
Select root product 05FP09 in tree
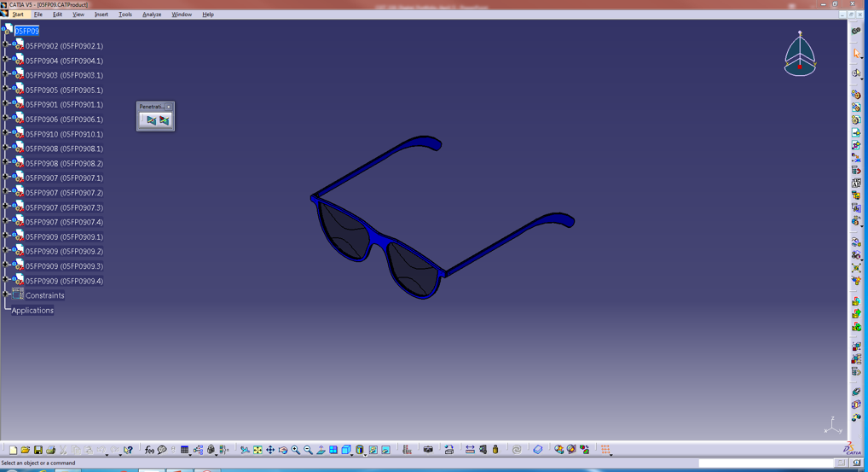click(x=26, y=31)
